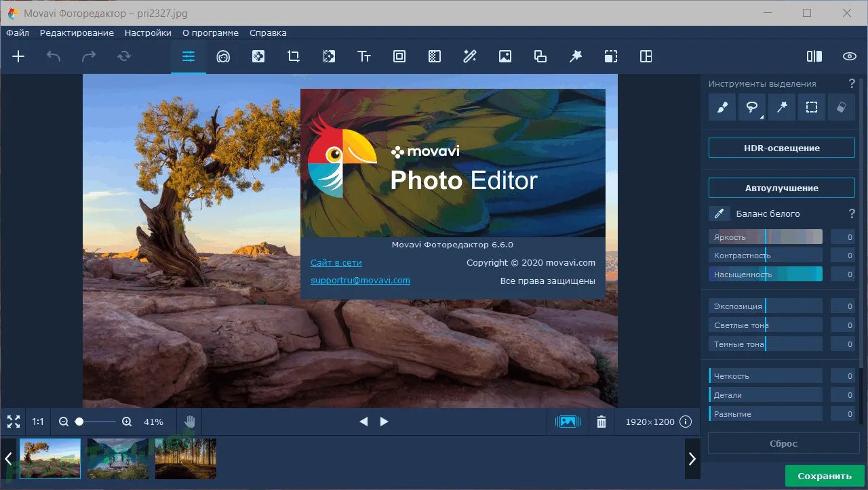Click the trash icon to delete photo

601,422
